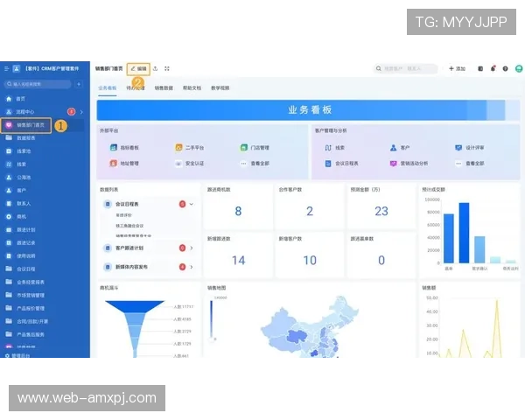Focus the top search box for customers

(405, 68)
